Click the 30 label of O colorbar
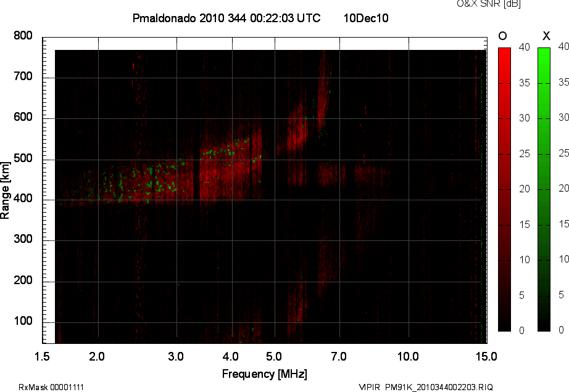The height and width of the screenshot is (392, 569). point(525,118)
